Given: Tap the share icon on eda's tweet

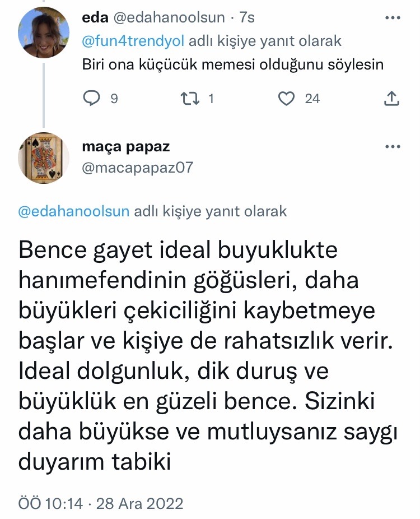Looking at the screenshot, I should click(393, 99).
